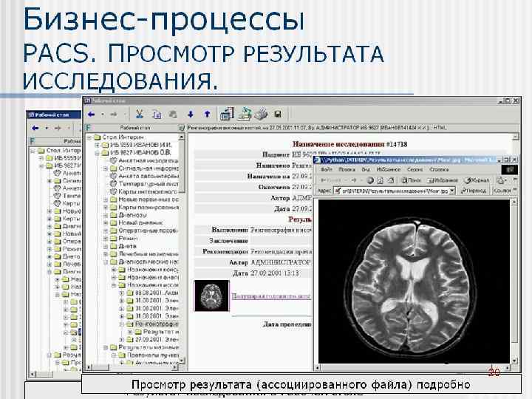Open the small brain scan thumbnail
Viewport: 532px width, 399px height.
coord(212,296)
